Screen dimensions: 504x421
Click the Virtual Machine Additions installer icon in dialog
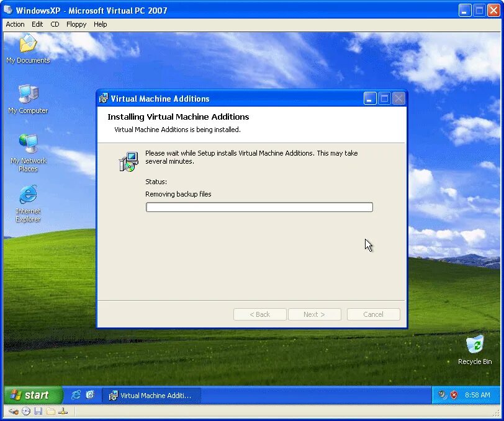tap(128, 162)
